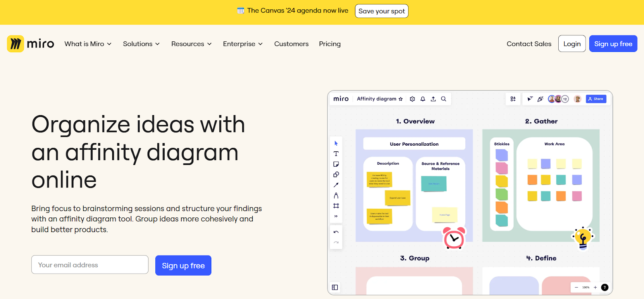Click the 12 collaborators counter badge
The height and width of the screenshot is (299, 644).
(565, 99)
